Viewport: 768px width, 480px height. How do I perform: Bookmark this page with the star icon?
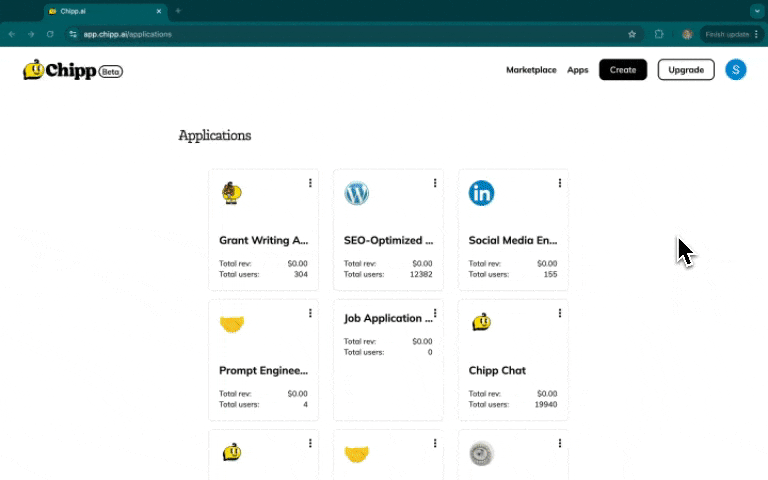pyautogui.click(x=632, y=34)
